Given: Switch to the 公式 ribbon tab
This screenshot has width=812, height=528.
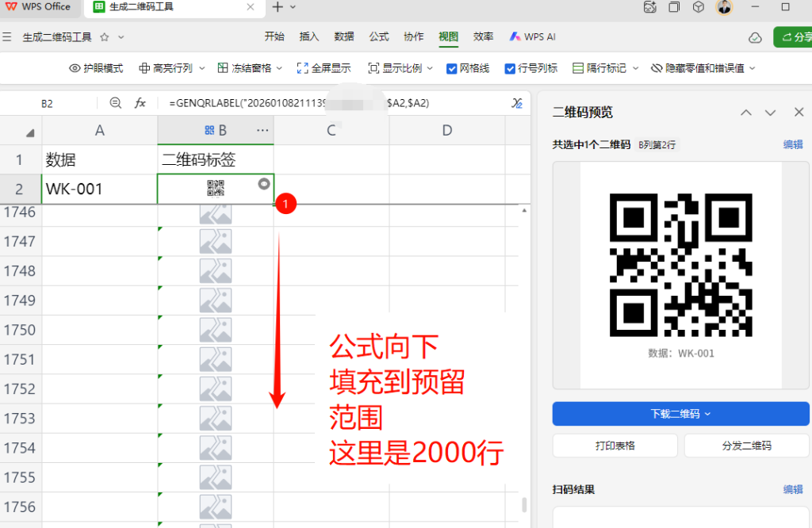Looking at the screenshot, I should pyautogui.click(x=378, y=36).
